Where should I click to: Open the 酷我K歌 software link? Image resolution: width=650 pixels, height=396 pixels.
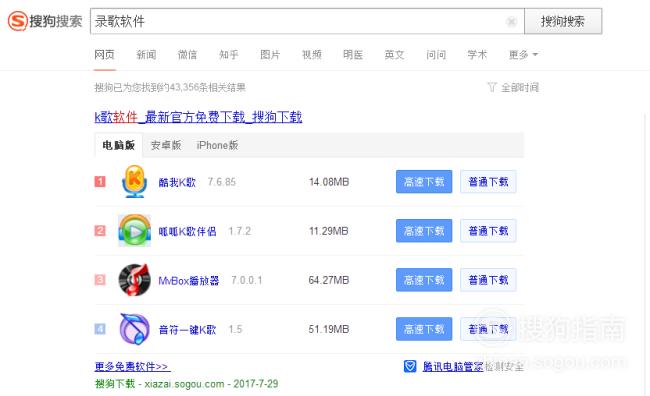(177, 182)
